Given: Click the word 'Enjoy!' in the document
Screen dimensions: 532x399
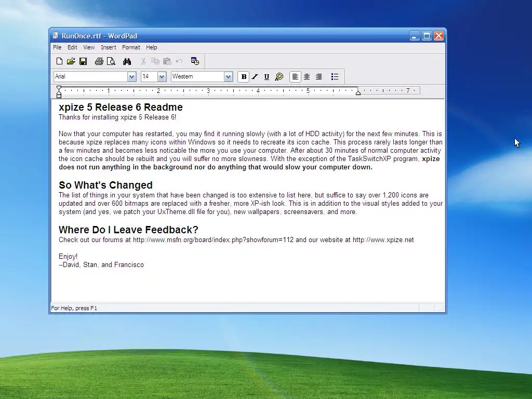Looking at the screenshot, I should click(x=68, y=257).
